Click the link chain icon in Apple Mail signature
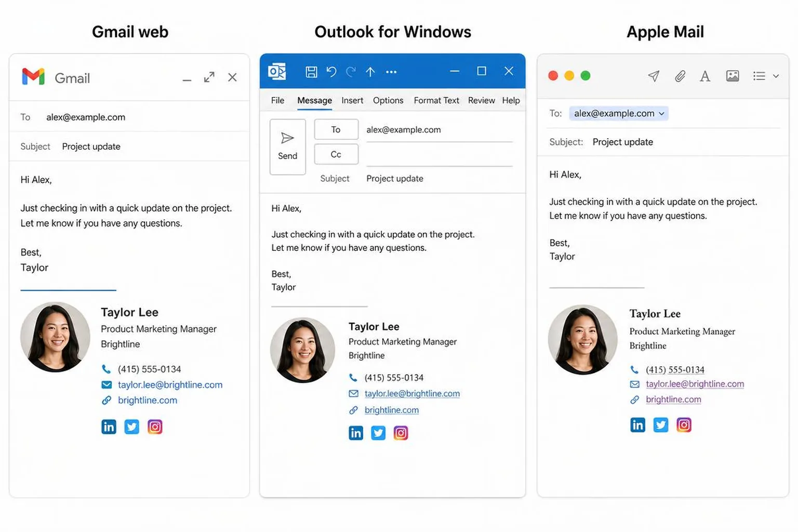 [634, 400]
